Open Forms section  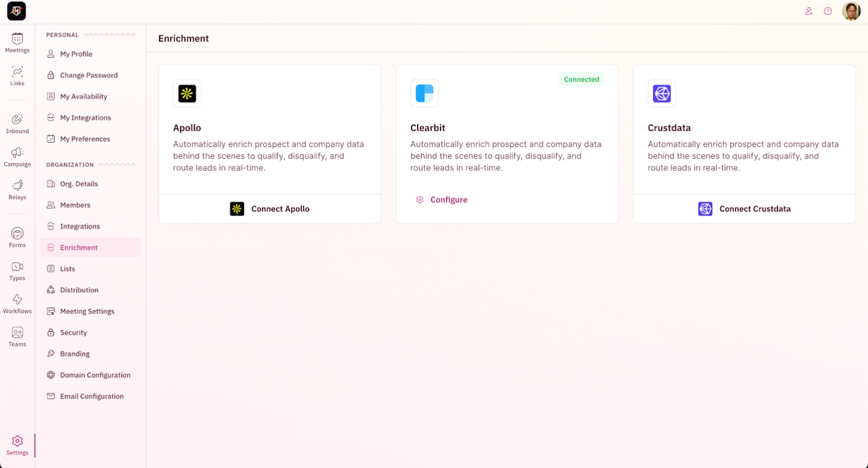17,238
